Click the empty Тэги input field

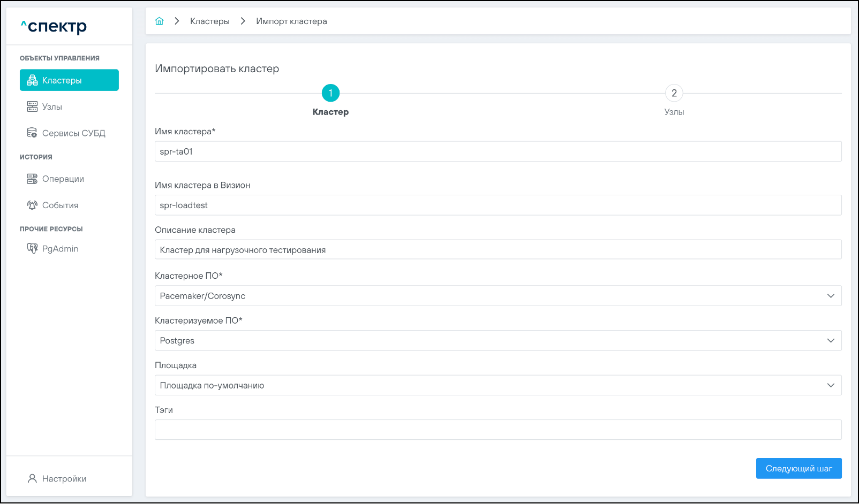498,430
